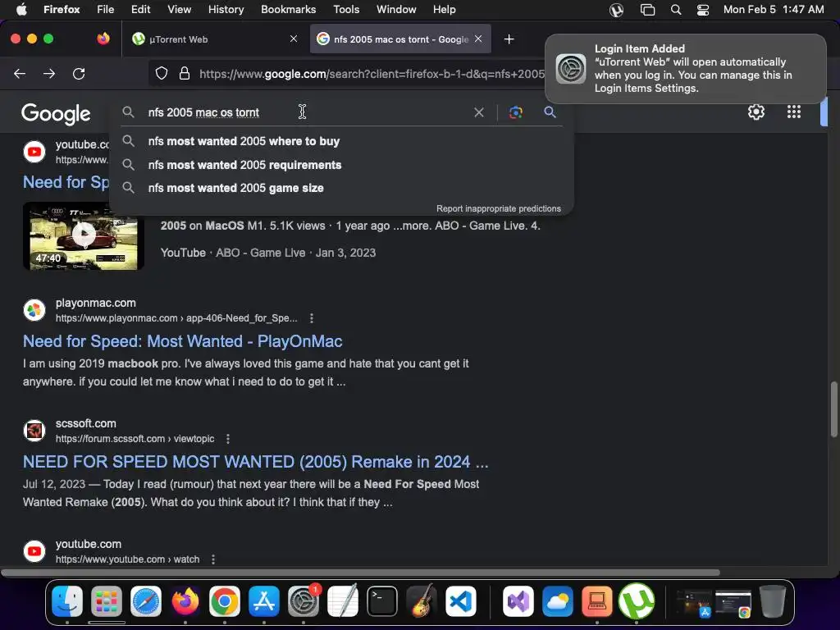Submit search with magnifier button
This screenshot has height=630, width=840.
[x=550, y=112]
